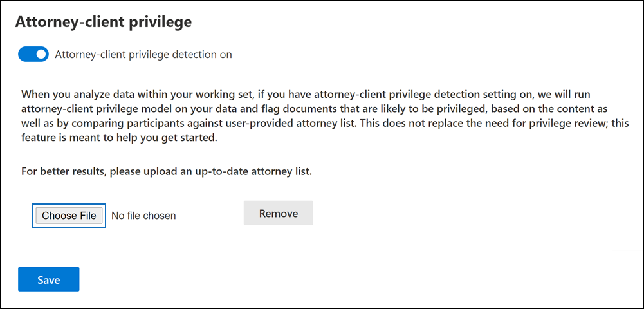The image size is (644, 309).
Task: Click the line starting "When you analyze data"
Action: coord(309,93)
